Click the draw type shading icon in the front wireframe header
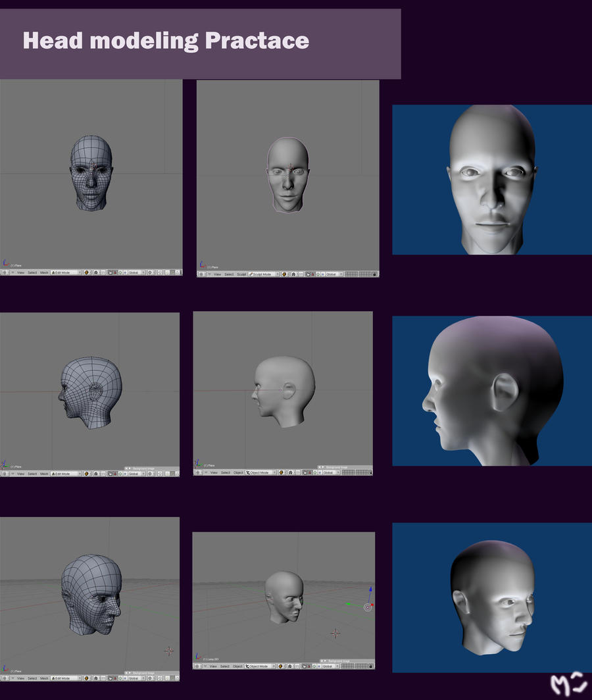Viewport: 592px width, 700px height. [87, 272]
